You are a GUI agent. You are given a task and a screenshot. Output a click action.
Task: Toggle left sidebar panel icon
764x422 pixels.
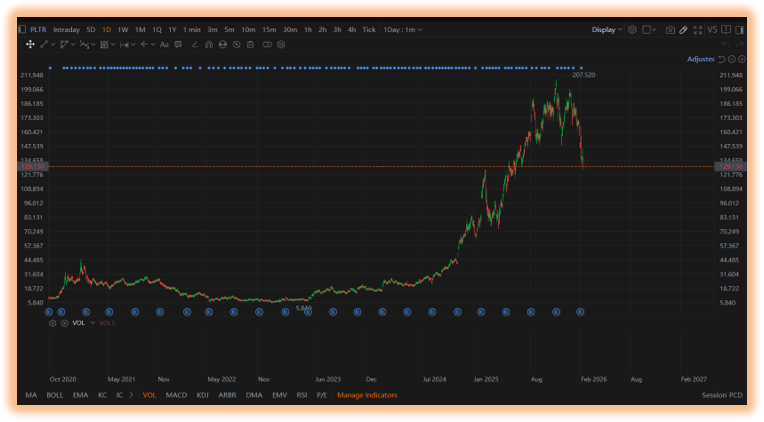22,30
